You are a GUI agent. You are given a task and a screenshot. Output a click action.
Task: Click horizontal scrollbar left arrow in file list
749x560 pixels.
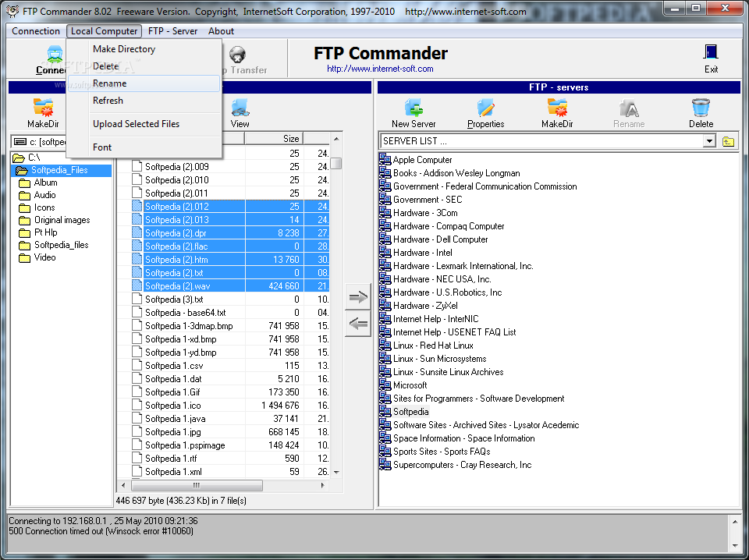[124, 486]
